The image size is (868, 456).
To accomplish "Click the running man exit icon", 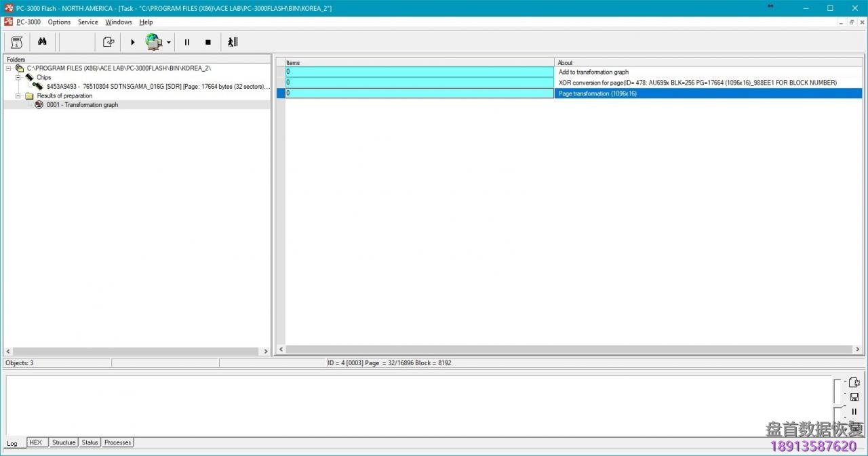I will pos(233,42).
